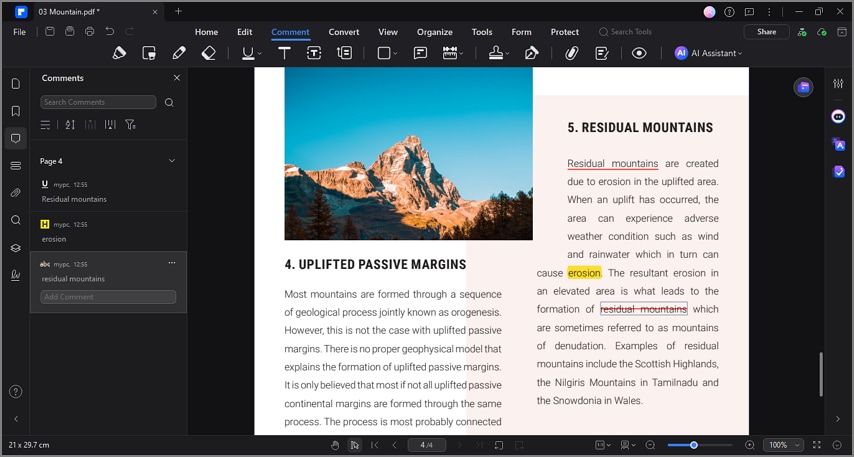The image size is (854, 457).
Task: Select the Stamp tool
Action: pyautogui.click(x=496, y=53)
